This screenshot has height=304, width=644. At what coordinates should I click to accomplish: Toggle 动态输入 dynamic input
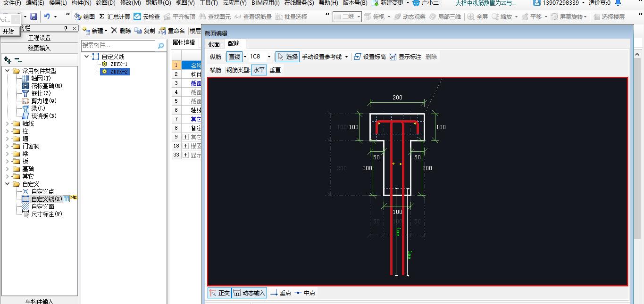tap(249, 293)
